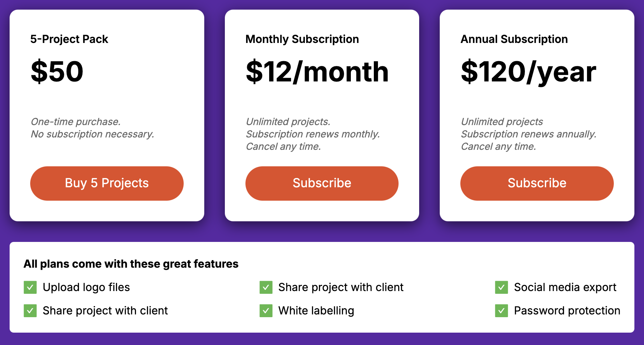Click the checkmark icon beside Social media export

502,287
